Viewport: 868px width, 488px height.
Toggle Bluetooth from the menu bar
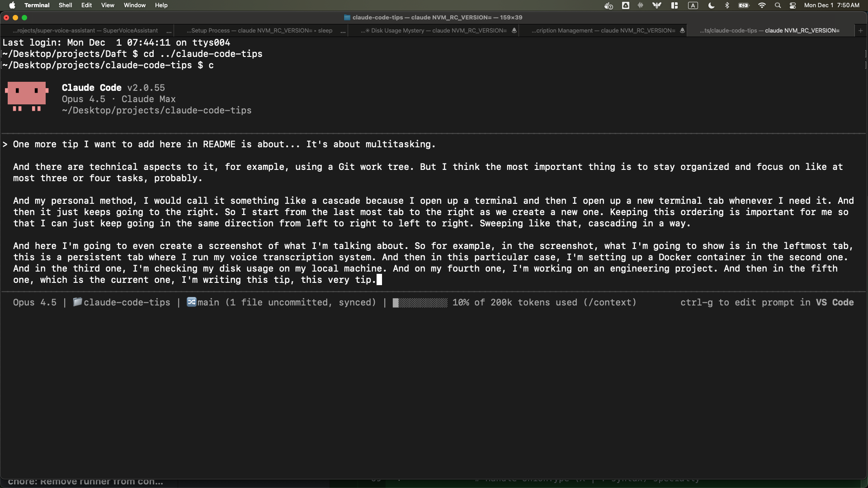point(726,5)
